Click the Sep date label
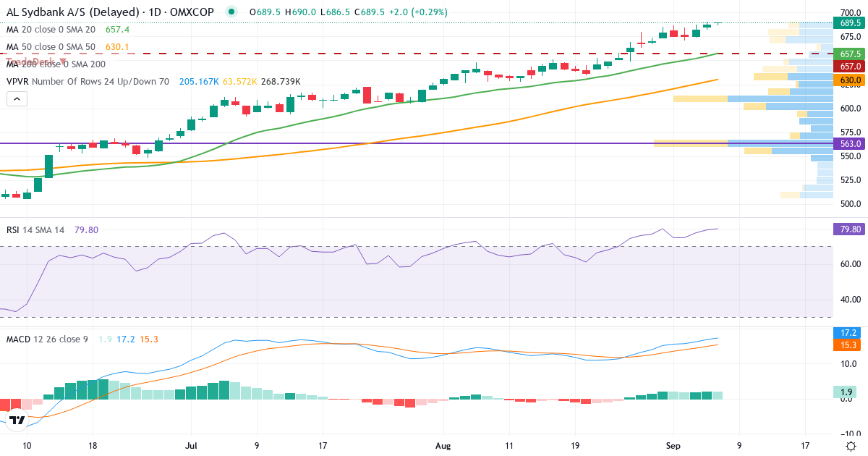Viewport: 868px width, 456px height. pos(673,446)
